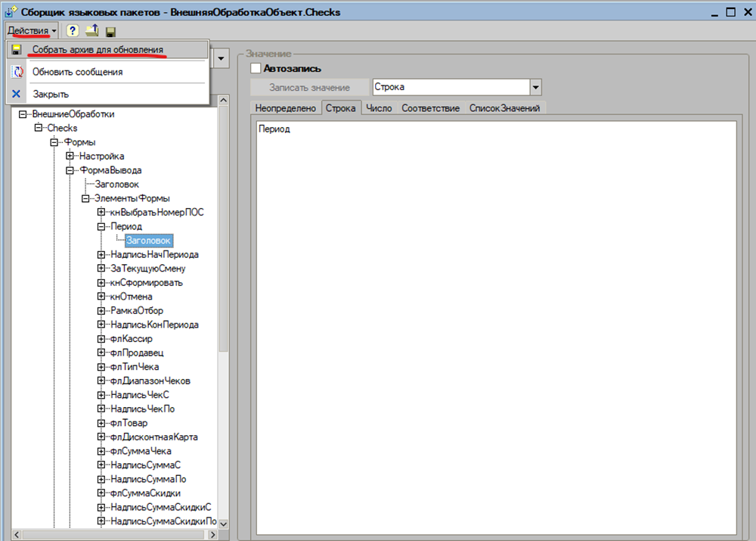The height and width of the screenshot is (541, 756).
Task: Collapse the ЭлементыФормы tree node
Action: 85,198
